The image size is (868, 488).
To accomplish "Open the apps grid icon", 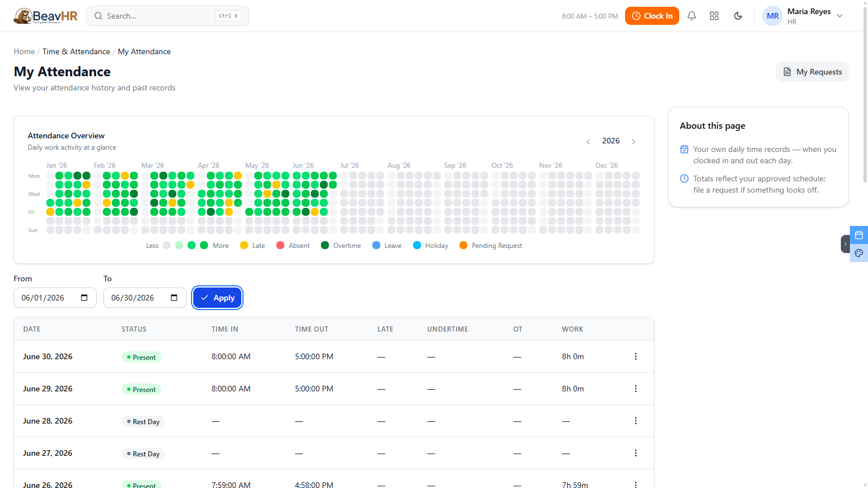I will pos(714,16).
